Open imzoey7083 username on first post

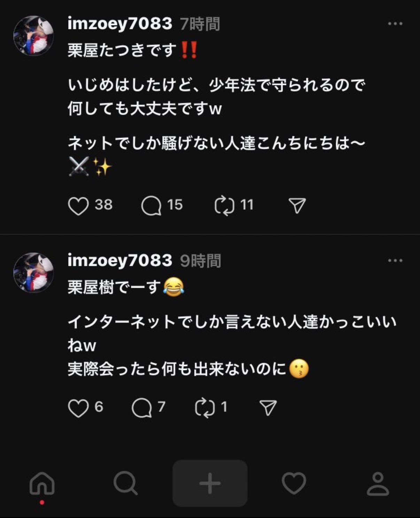pyautogui.click(x=120, y=24)
